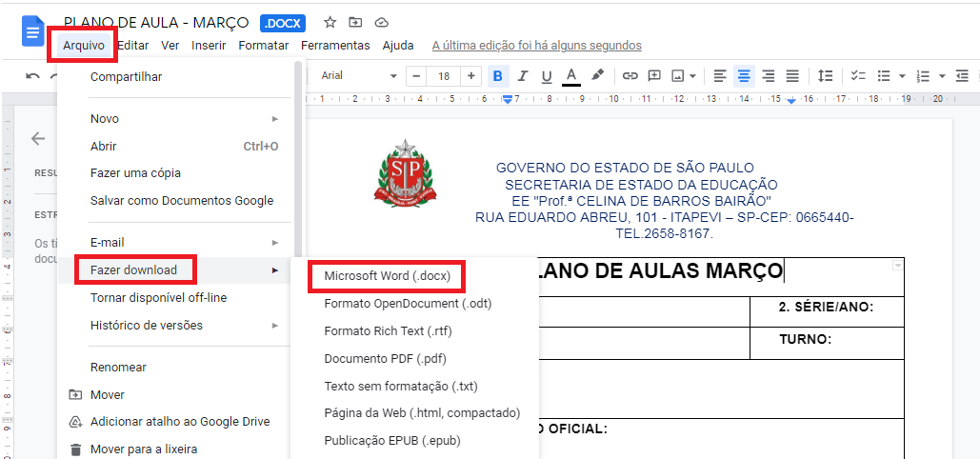Open the bulleted list dropdown arrow

[x=902, y=76]
